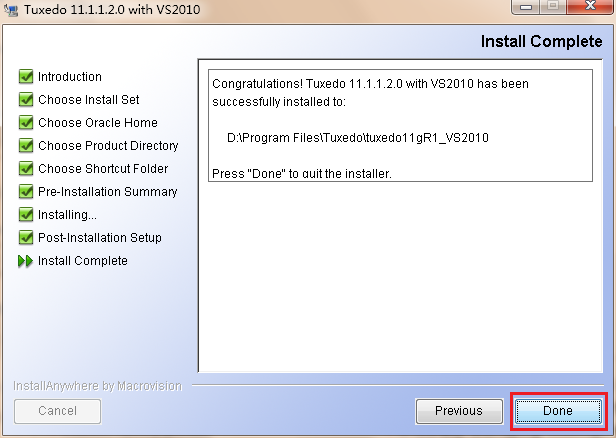
Task: Click the checkmark next to Choose Product Directory
Action: (26, 146)
